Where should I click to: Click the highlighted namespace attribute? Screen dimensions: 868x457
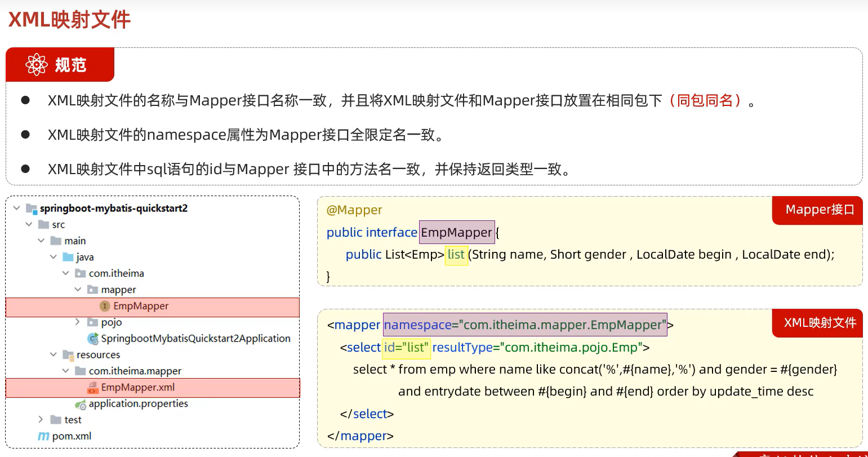[x=525, y=325]
